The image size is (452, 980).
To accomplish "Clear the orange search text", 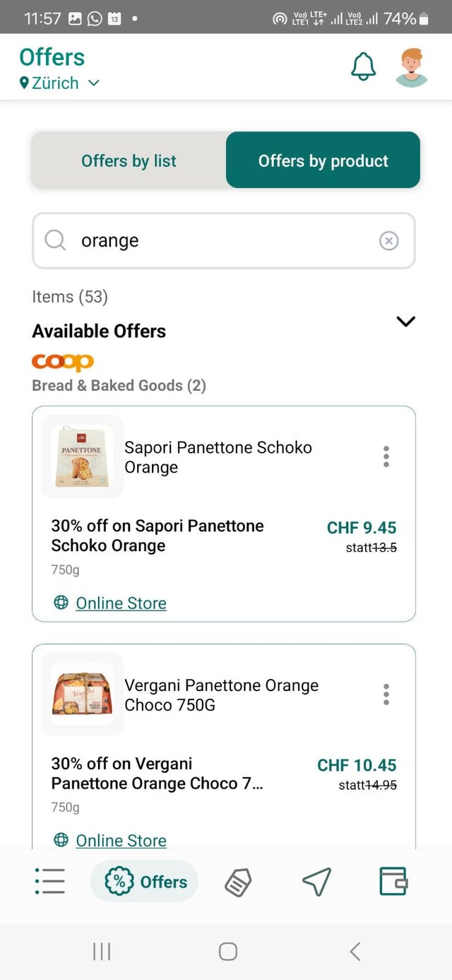I will click(389, 241).
